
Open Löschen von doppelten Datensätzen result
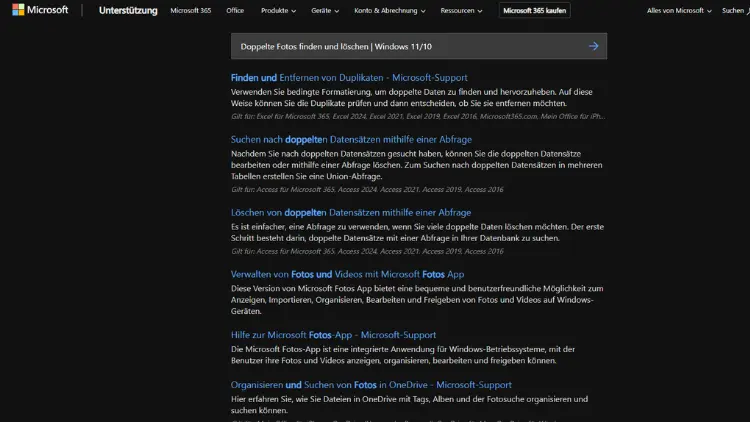[351, 212]
